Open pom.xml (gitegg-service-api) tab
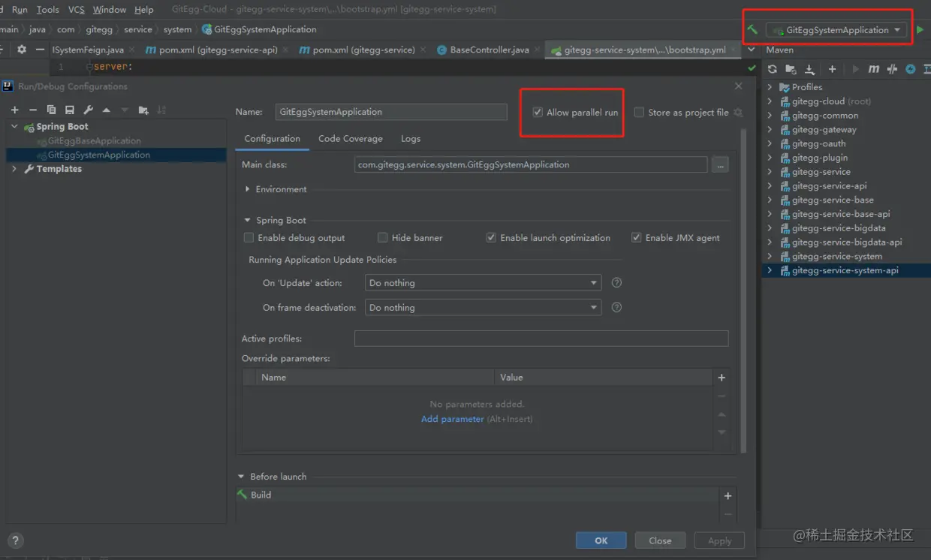Viewport: 931px width, 560px height. point(218,50)
